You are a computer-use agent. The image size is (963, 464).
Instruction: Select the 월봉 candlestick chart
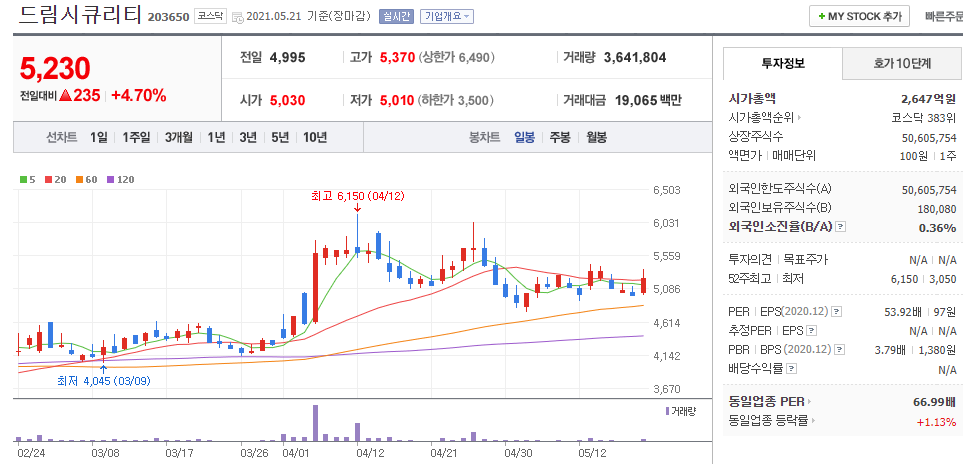pyautogui.click(x=596, y=137)
